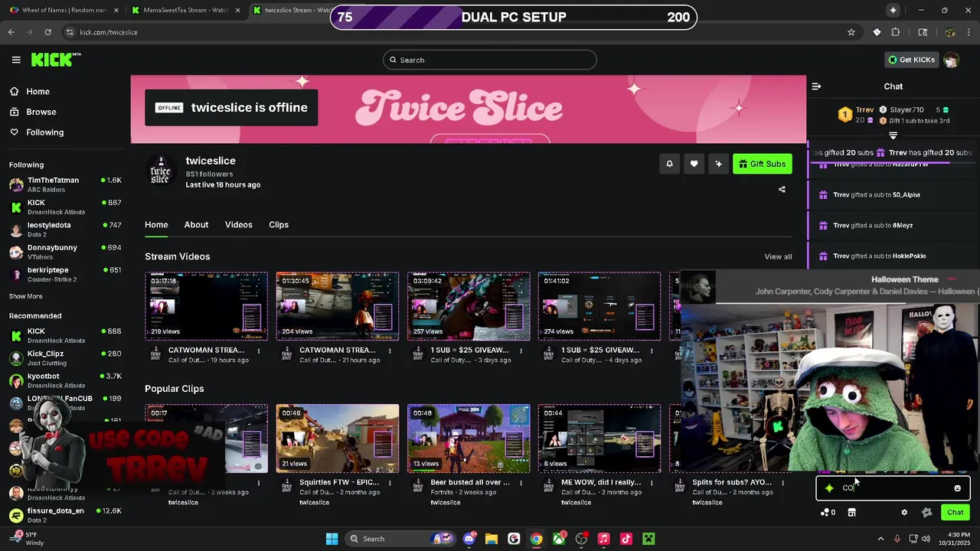Open chat settings gear

point(904,513)
